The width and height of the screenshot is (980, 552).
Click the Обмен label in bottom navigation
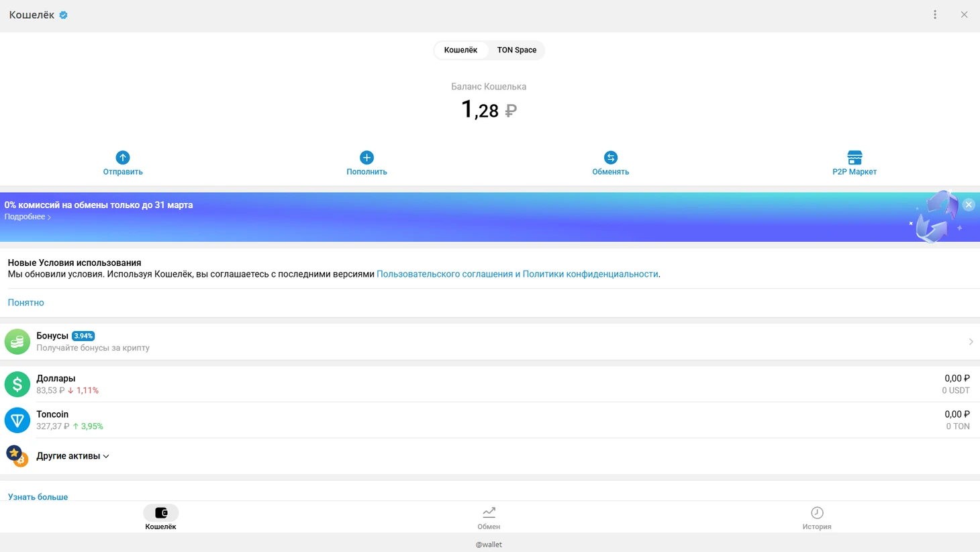[489, 527]
